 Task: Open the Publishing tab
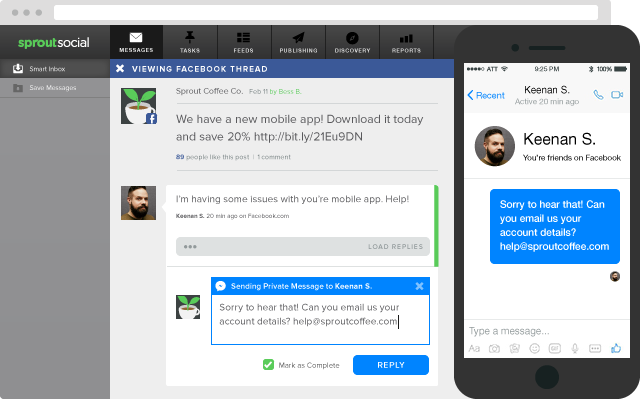[x=298, y=42]
